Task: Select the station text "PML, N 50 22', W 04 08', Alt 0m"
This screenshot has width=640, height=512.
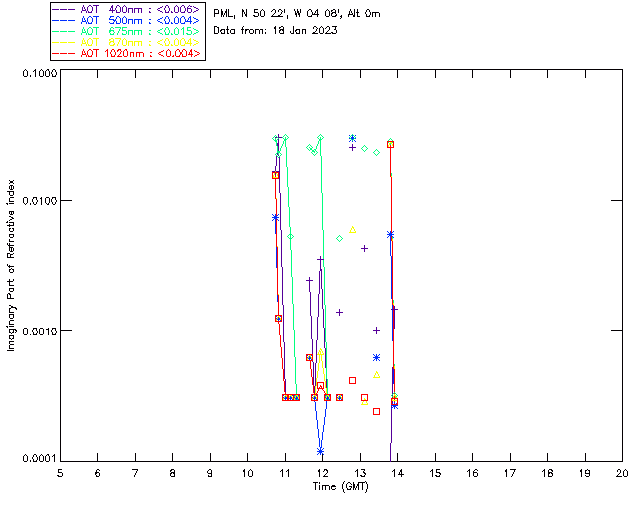Action: pyautogui.click(x=297, y=14)
